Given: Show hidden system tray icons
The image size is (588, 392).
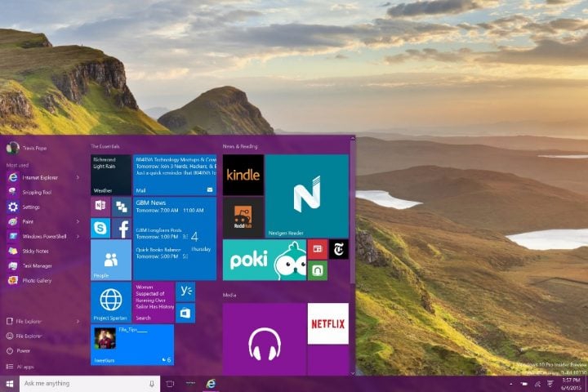Looking at the screenshot, I should click(x=510, y=384).
